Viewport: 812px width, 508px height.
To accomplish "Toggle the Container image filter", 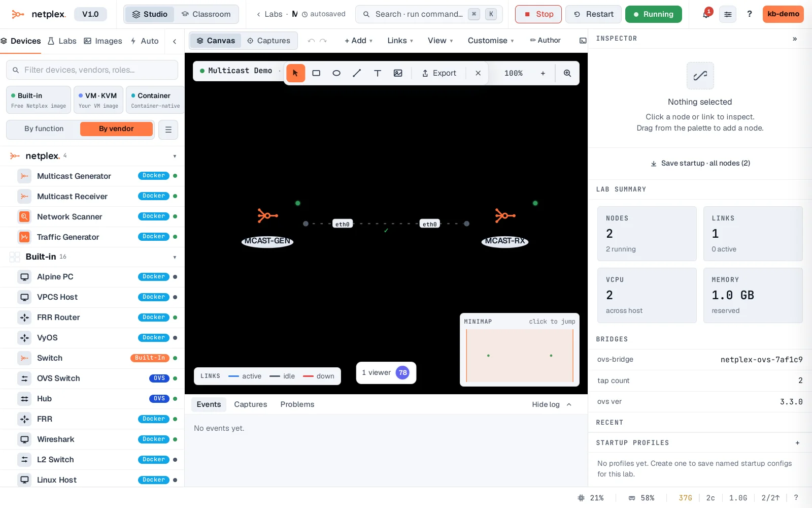I will coord(155,100).
